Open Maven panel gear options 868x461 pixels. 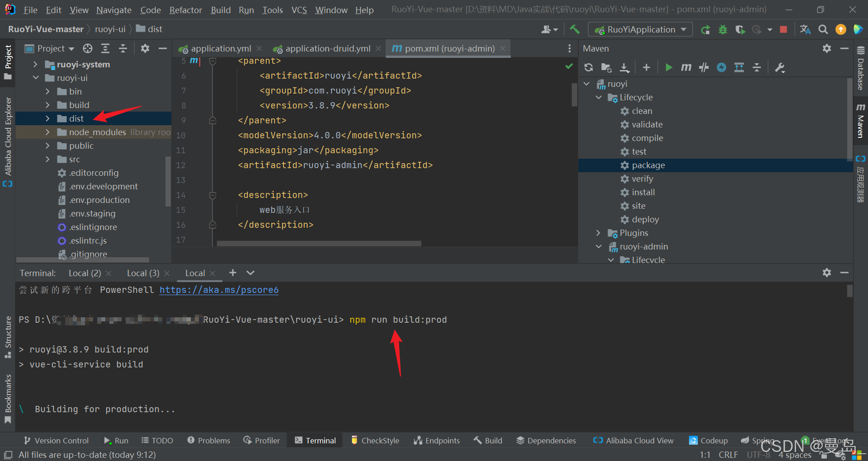tap(827, 48)
